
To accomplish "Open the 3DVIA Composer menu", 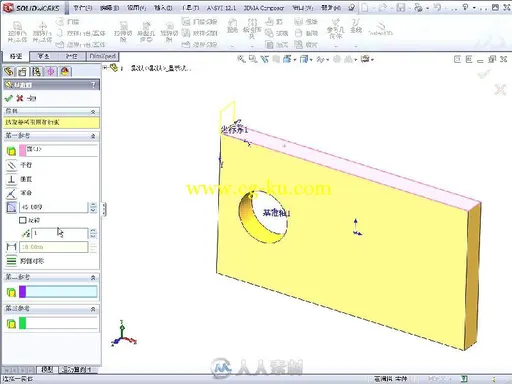I will pyautogui.click(x=264, y=7).
